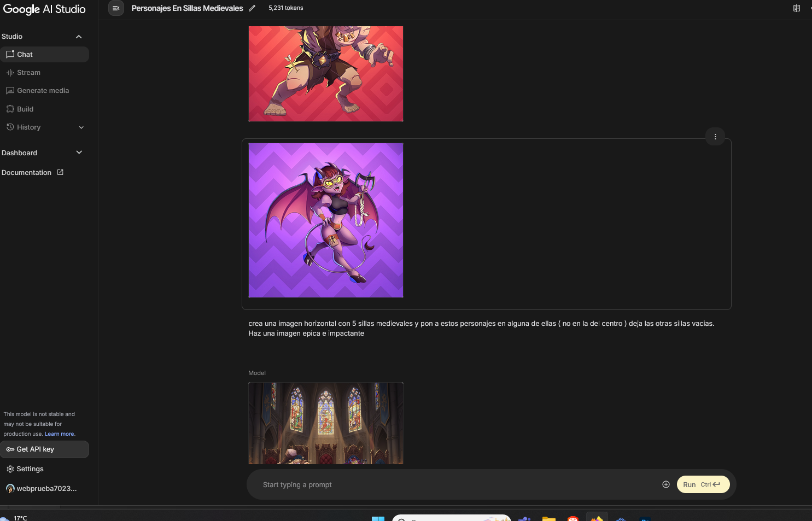The width and height of the screenshot is (812, 521).
Task: Open the webprueba7023 account avatar
Action: 10,489
